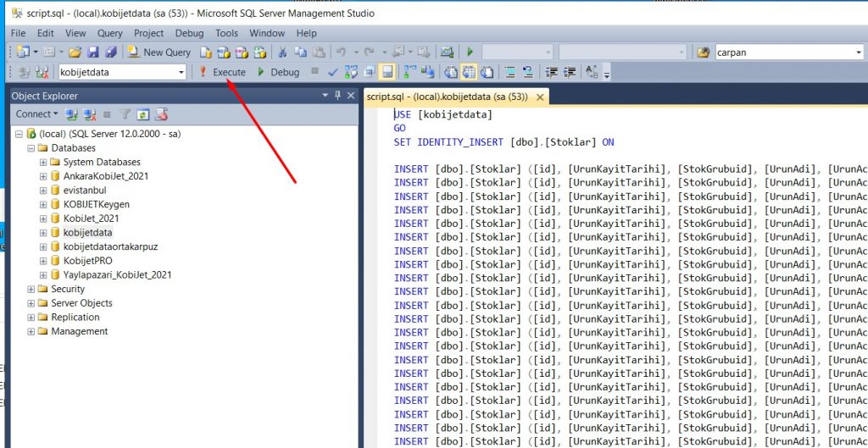Click the Save All icon
Image resolution: width=868 pixels, height=448 pixels.
111,52
